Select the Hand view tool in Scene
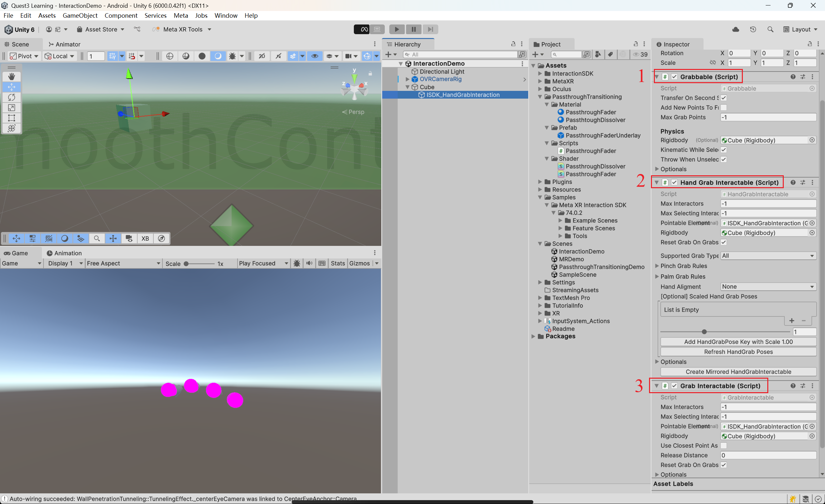Screen dimensions: 825x504 (11, 77)
